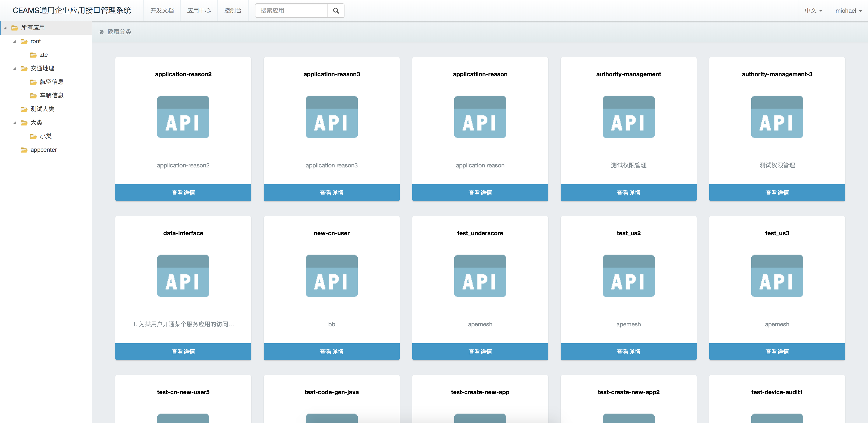Focus the 搜索应用 search input

pyautogui.click(x=291, y=10)
